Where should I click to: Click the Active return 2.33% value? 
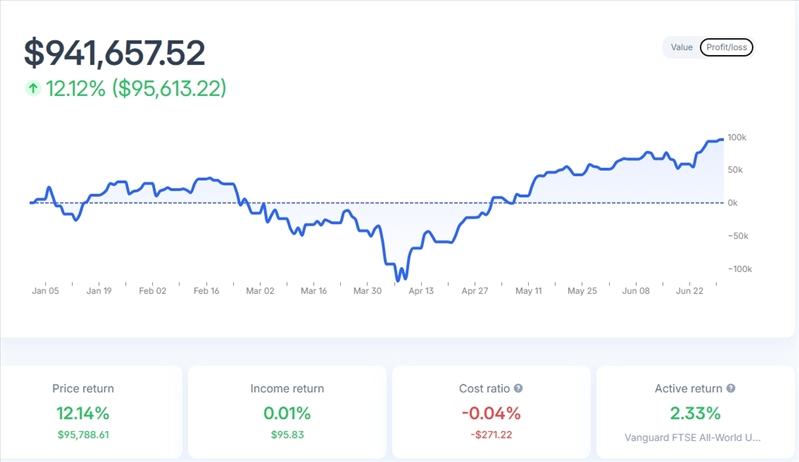click(x=693, y=412)
